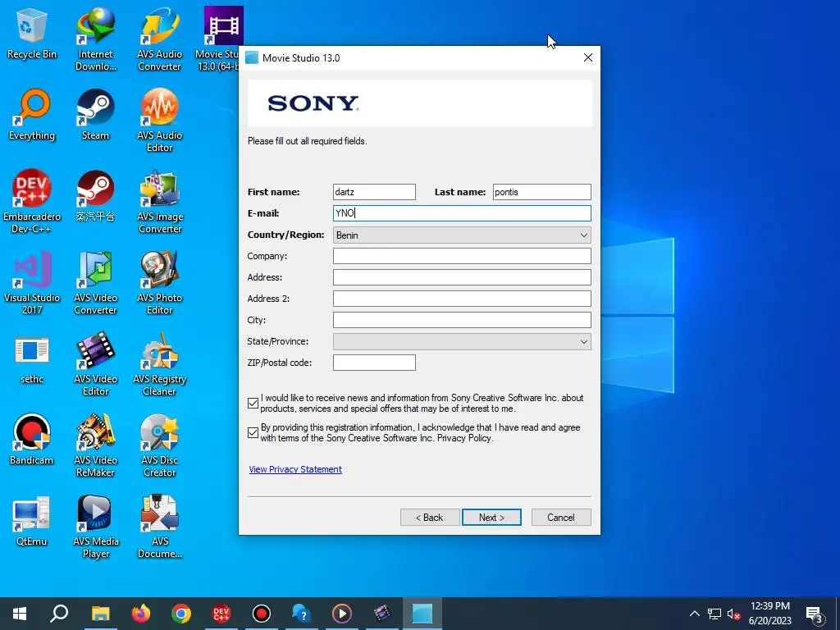This screenshot has width=840, height=630.
Task: Switch to the active installer taskbar button
Action: tap(422, 614)
